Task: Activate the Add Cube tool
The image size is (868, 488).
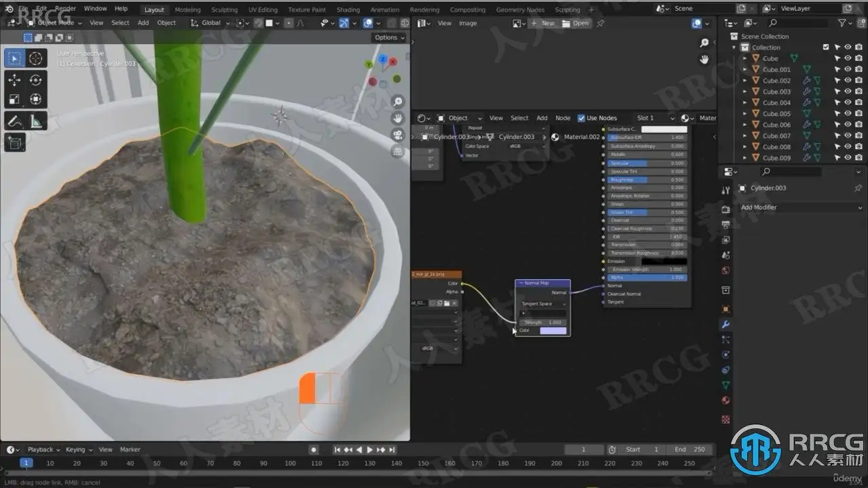Action: click(14, 142)
